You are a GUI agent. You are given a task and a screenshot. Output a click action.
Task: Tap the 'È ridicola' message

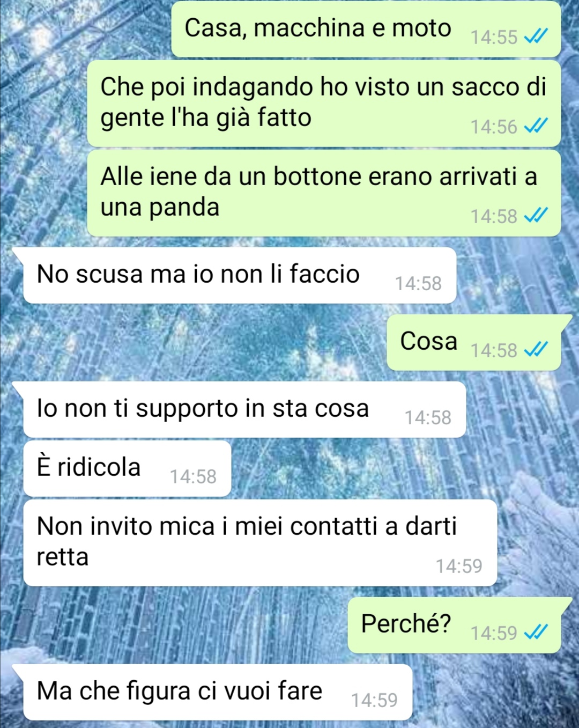(127, 469)
